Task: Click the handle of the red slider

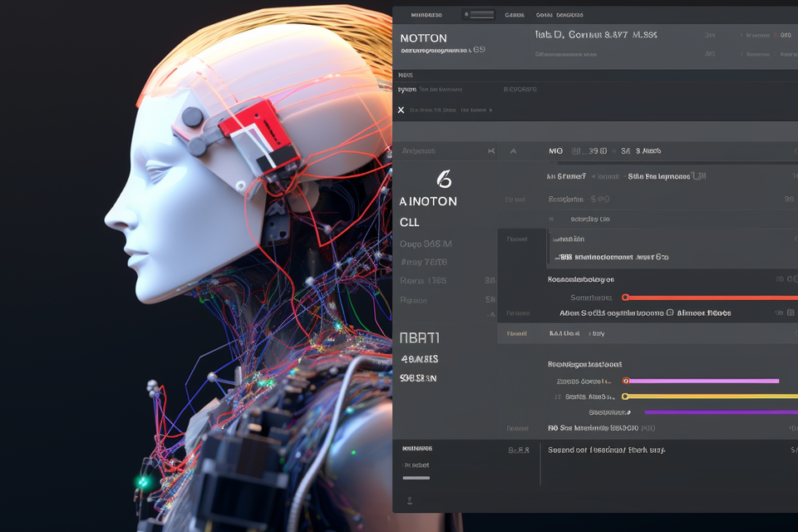Action: [625, 297]
